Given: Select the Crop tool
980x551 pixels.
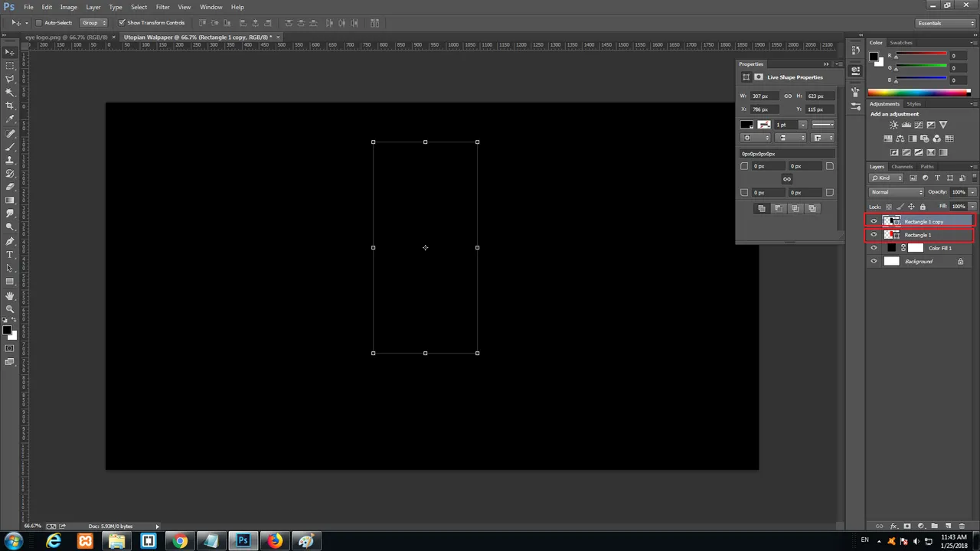Looking at the screenshot, I should coord(10,106).
